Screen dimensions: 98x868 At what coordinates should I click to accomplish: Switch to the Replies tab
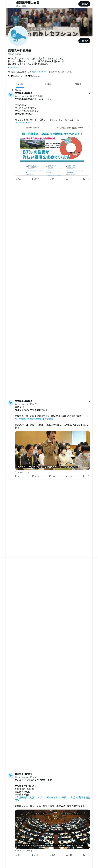[49, 84]
